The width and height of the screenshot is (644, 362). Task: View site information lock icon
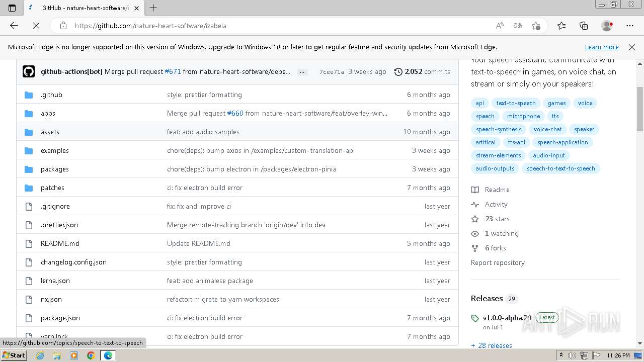click(x=63, y=26)
